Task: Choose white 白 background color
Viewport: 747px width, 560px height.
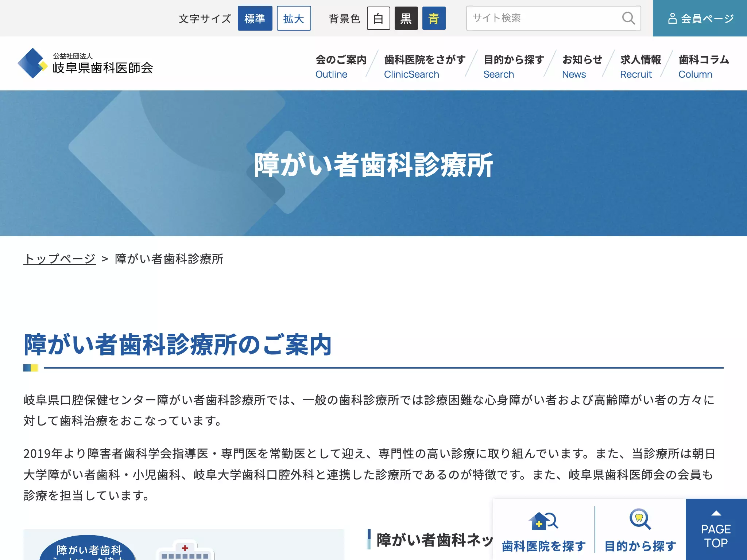Action: tap(378, 18)
